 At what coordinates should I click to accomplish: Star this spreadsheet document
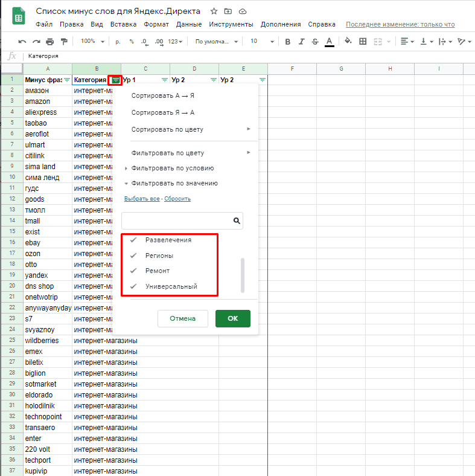pyautogui.click(x=214, y=11)
